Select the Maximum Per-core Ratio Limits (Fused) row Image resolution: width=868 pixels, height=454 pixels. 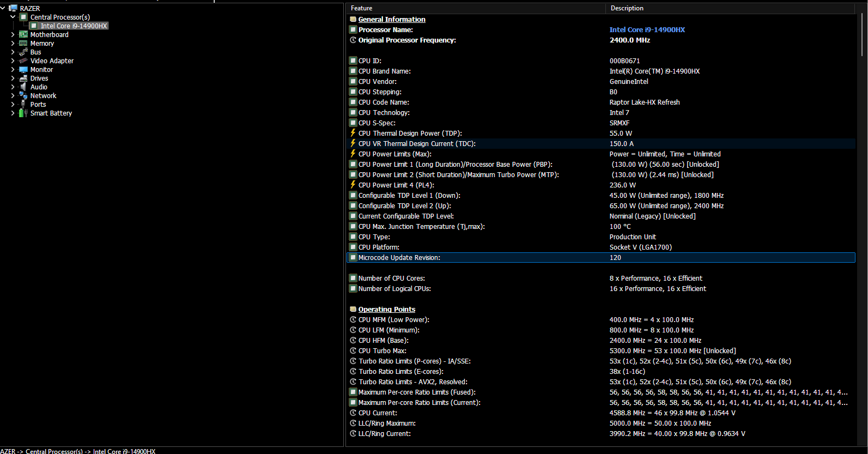pyautogui.click(x=601, y=392)
